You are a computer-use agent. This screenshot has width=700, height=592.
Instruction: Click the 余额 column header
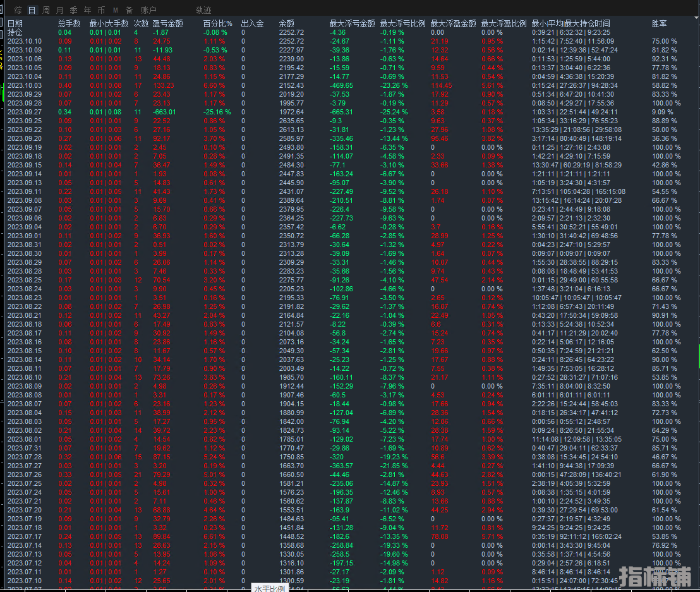(287, 23)
